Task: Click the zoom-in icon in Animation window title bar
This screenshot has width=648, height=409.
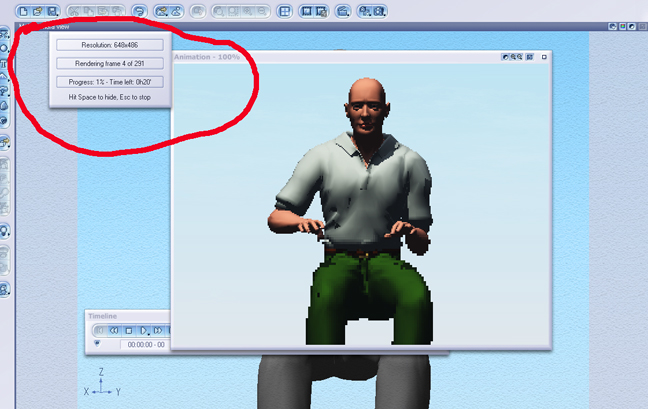Action: (513, 57)
